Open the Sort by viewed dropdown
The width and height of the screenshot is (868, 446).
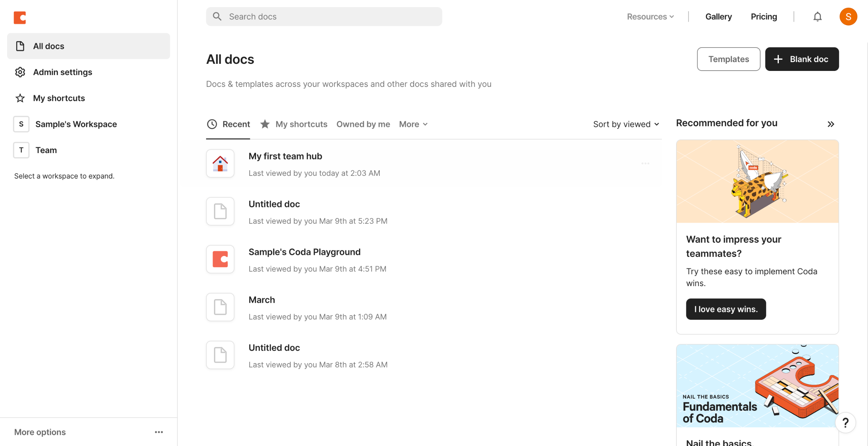coord(626,124)
